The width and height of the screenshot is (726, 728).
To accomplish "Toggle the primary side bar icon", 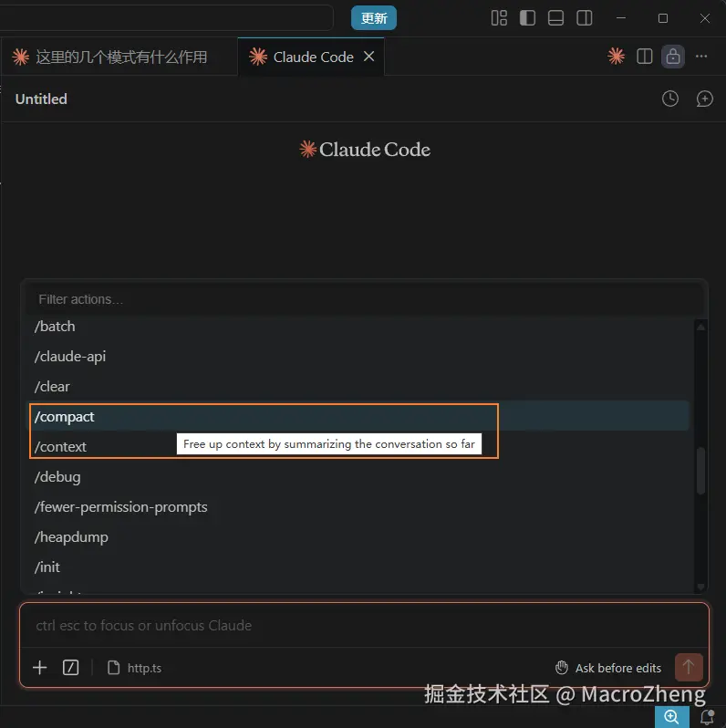I will coord(527,18).
